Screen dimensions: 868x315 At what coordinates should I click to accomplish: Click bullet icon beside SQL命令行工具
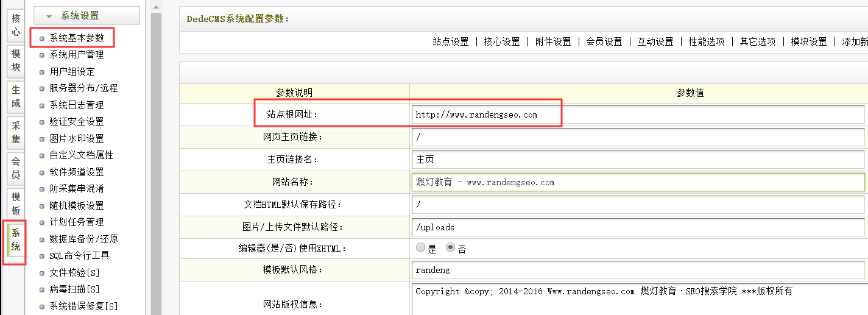click(42, 256)
